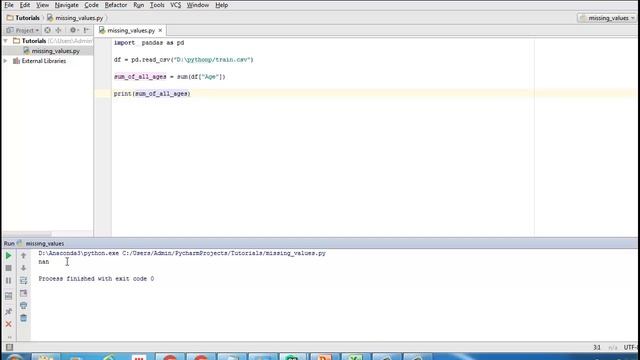Pin the Run tab

click(x=8, y=311)
